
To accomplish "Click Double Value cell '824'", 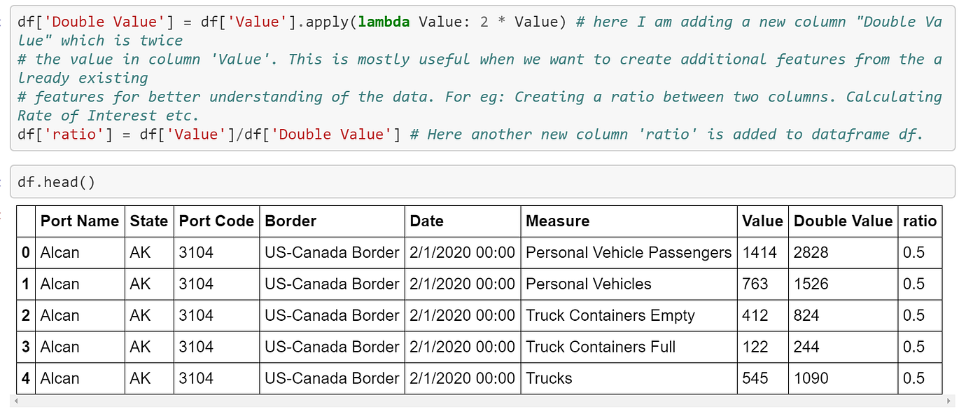I will pyautogui.click(x=843, y=315).
